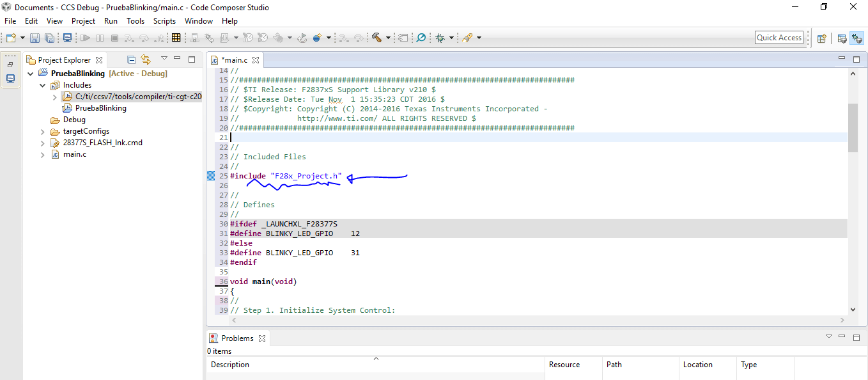Create a new file via the New toolbar icon
The height and width of the screenshot is (380, 868).
10,37
